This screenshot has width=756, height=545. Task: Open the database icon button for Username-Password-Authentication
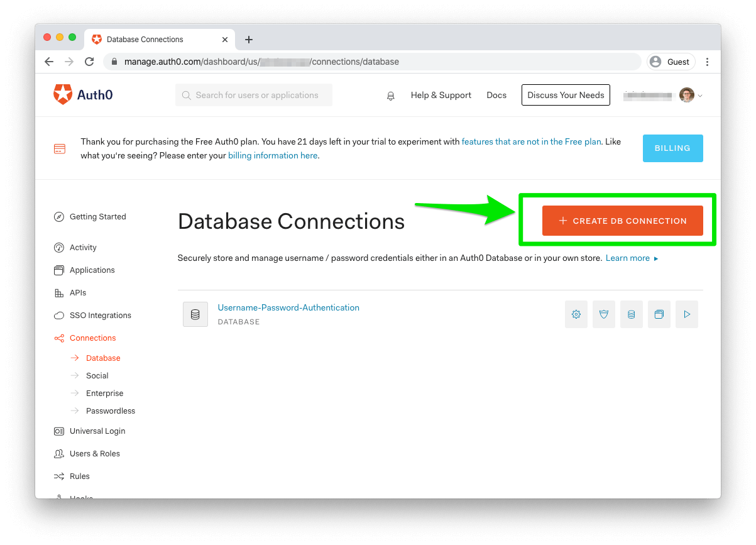(x=632, y=314)
